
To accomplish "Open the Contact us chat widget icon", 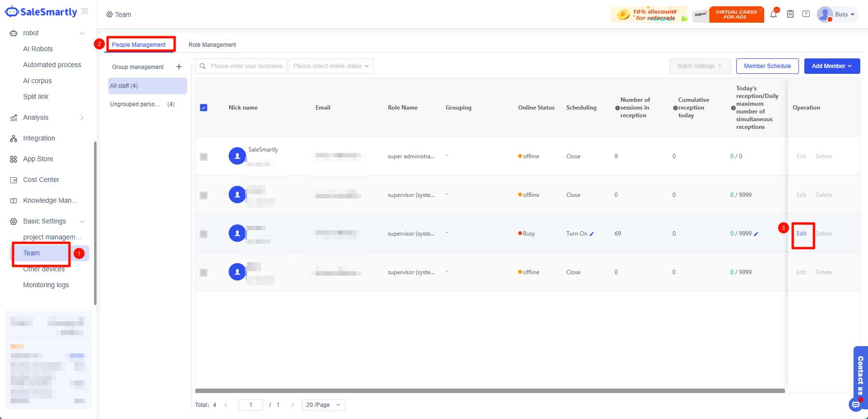I will [856, 404].
